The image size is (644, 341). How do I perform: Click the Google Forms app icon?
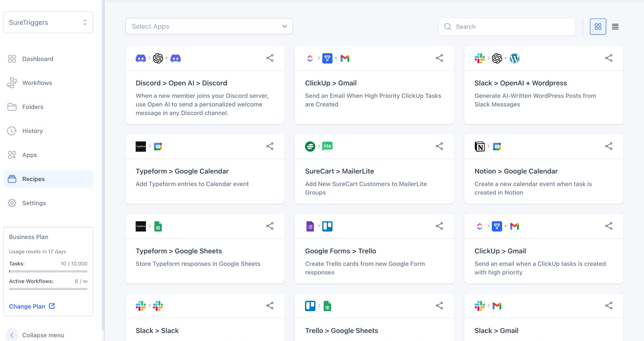(310, 226)
